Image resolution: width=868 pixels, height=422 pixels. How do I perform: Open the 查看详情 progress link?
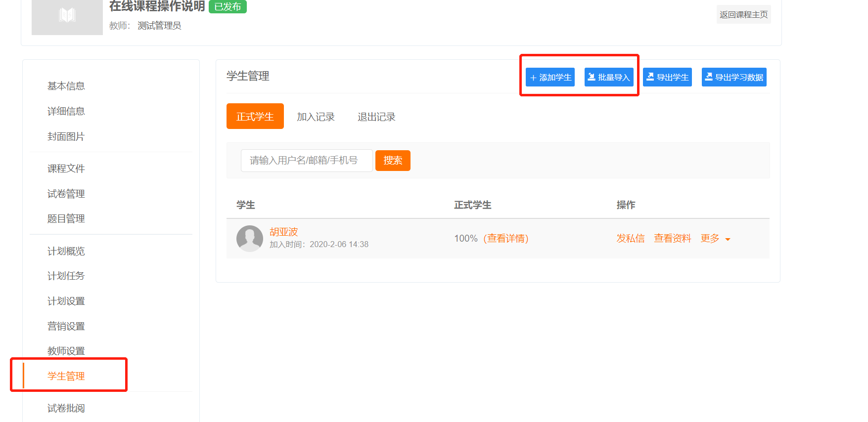point(506,238)
